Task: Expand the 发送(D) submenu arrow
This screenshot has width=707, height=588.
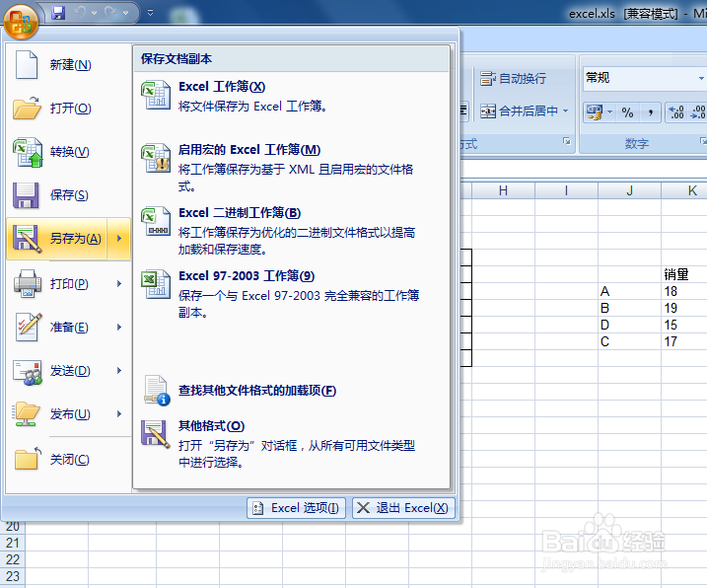Action: (x=119, y=371)
